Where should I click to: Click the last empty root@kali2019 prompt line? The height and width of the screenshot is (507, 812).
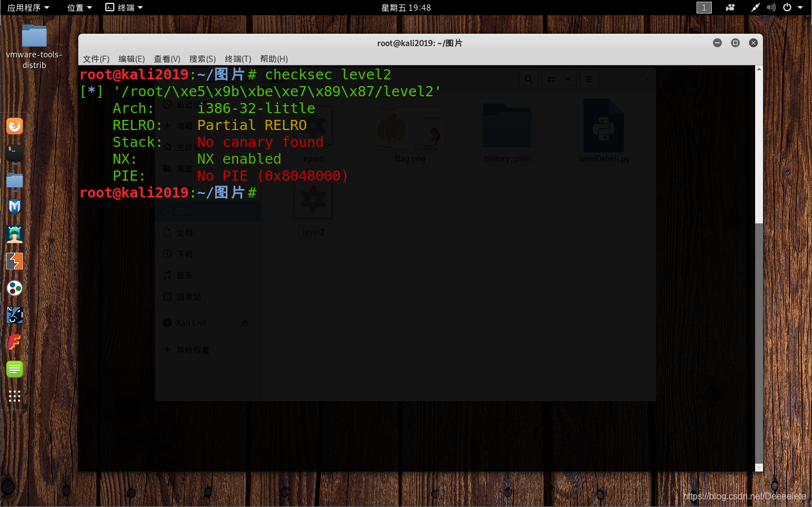pyautogui.click(x=168, y=192)
